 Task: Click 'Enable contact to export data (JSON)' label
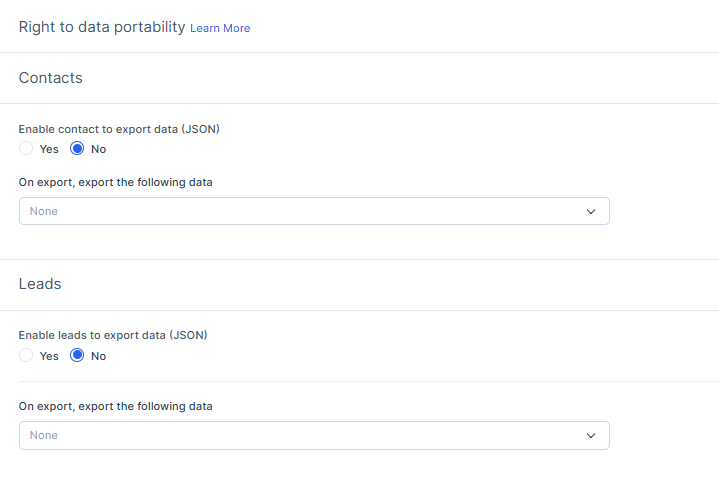(x=119, y=129)
